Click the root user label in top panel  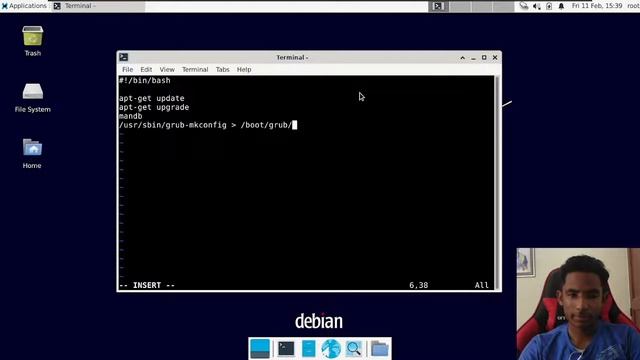(x=633, y=6)
